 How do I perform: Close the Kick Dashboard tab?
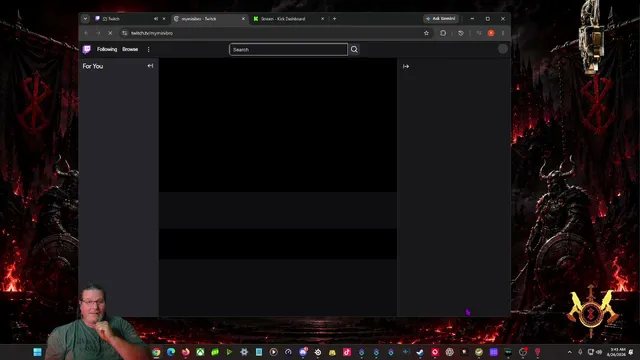click(x=322, y=19)
